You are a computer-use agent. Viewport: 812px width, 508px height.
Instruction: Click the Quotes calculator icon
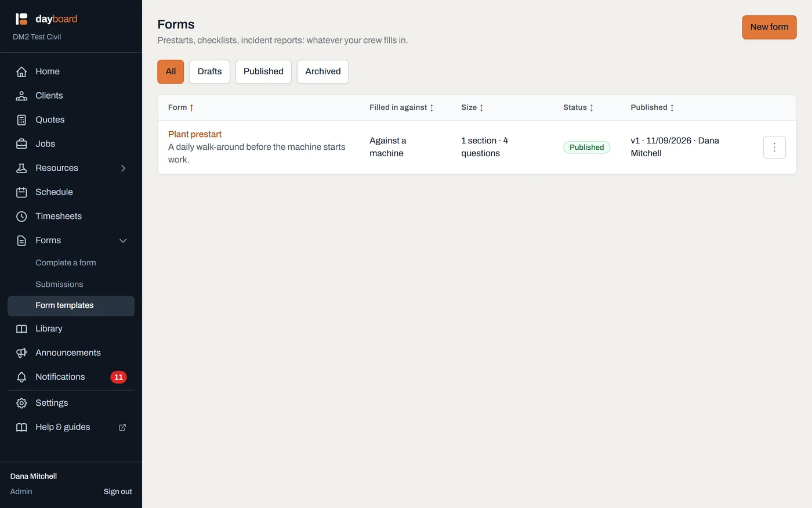(x=21, y=120)
